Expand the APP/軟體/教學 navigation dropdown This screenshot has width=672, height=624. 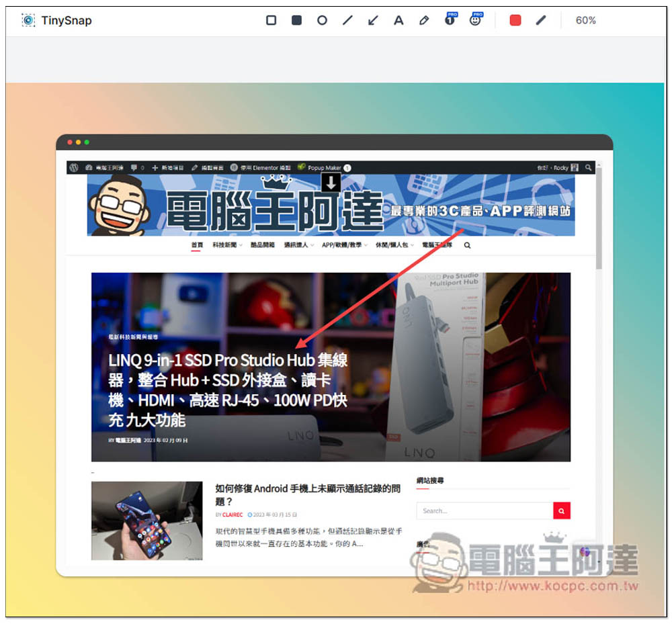(345, 245)
